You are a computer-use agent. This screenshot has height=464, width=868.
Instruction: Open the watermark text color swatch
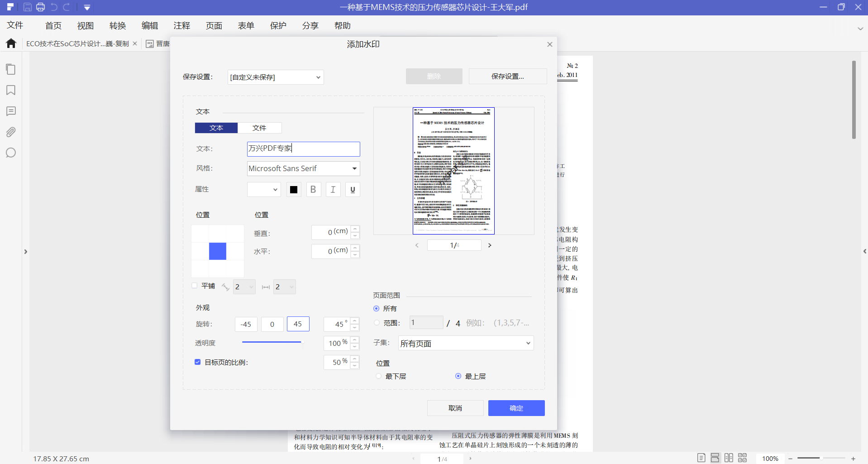[x=293, y=189]
